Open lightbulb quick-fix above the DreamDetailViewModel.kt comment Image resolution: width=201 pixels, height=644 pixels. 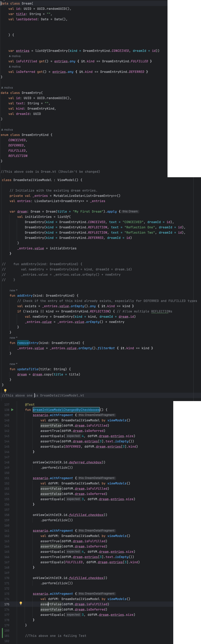pos(5,391)
